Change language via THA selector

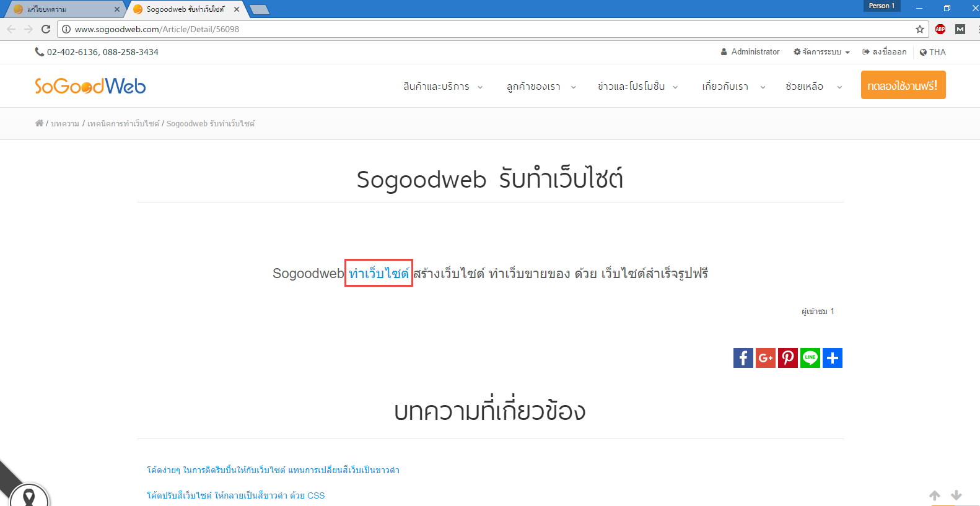(x=932, y=52)
